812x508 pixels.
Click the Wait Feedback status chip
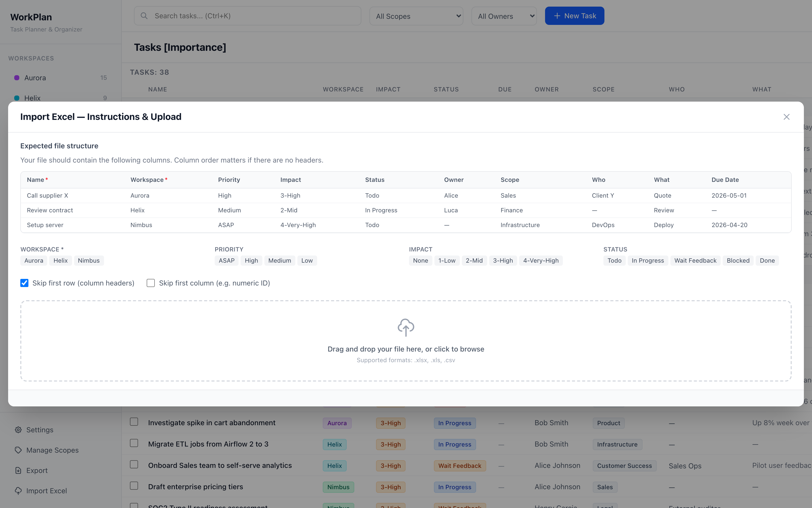pos(695,260)
